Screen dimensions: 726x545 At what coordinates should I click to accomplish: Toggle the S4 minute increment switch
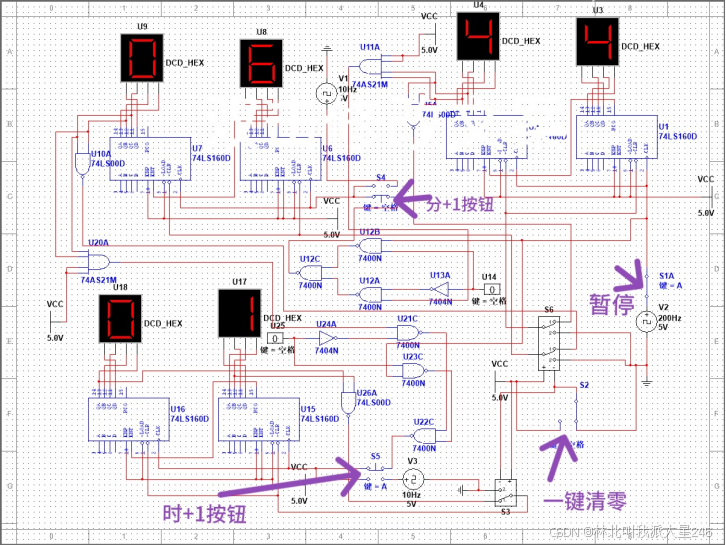click(x=381, y=190)
